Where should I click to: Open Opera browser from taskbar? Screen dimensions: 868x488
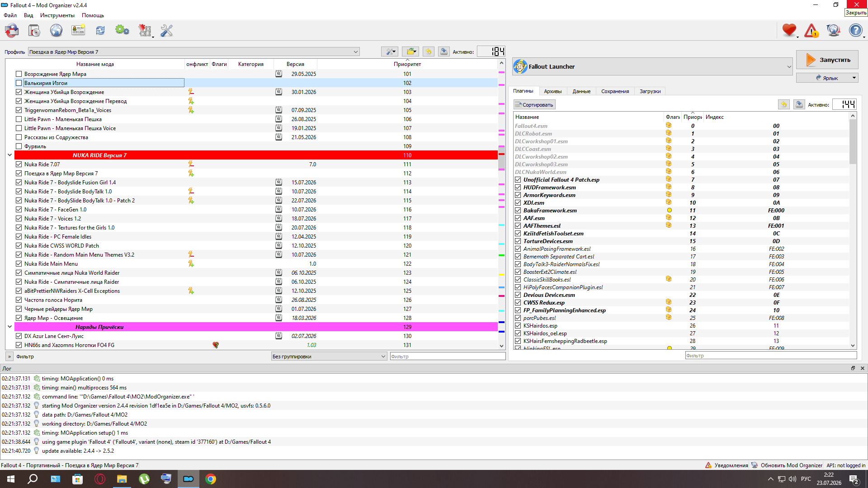(100, 479)
